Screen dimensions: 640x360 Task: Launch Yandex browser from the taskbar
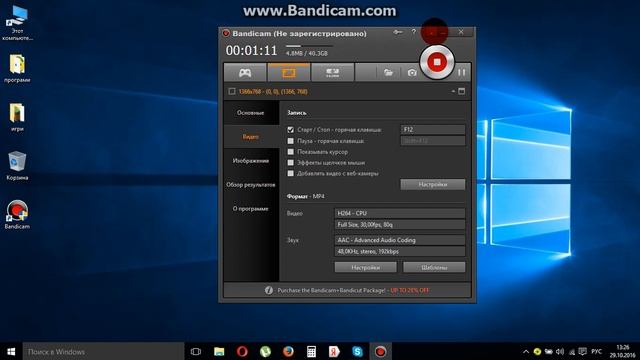[334, 351]
